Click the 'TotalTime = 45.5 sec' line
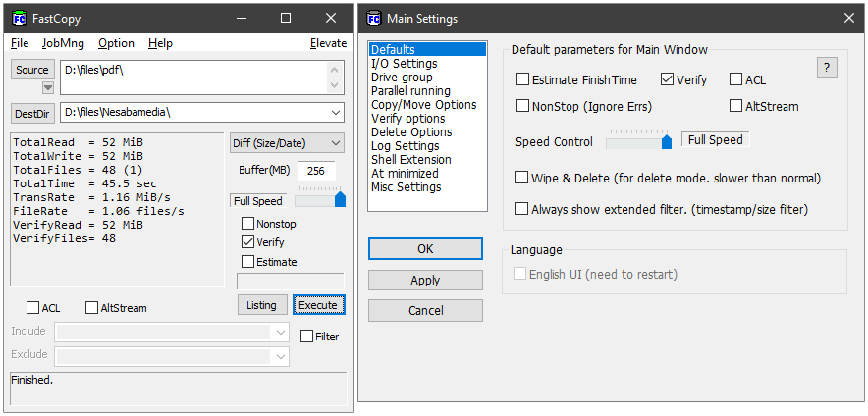The height and width of the screenshot is (416, 868). (84, 183)
